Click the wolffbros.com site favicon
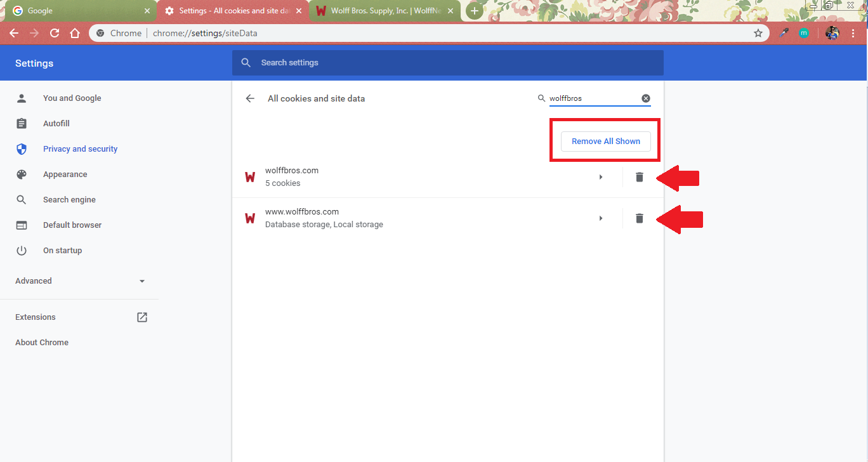The image size is (868, 462). tap(250, 177)
